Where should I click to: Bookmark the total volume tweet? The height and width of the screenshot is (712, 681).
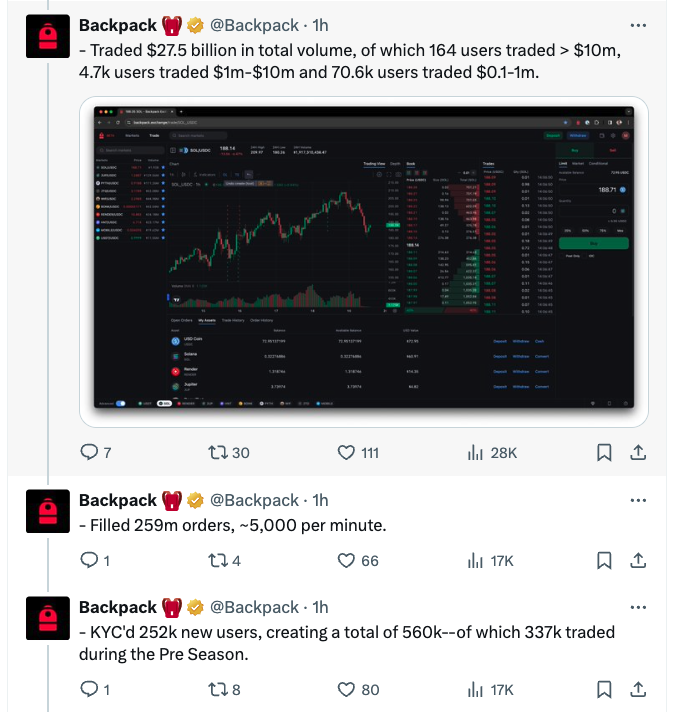[x=604, y=452]
